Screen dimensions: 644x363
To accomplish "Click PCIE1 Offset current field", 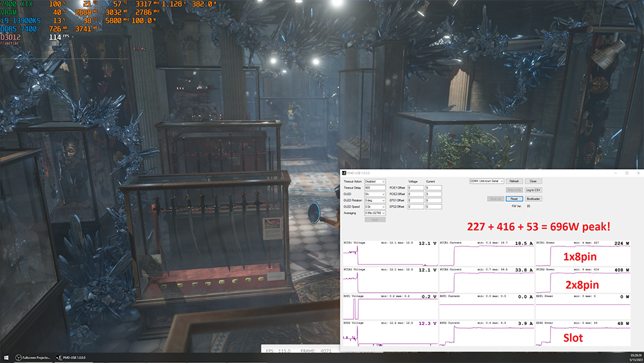I will [x=433, y=188].
